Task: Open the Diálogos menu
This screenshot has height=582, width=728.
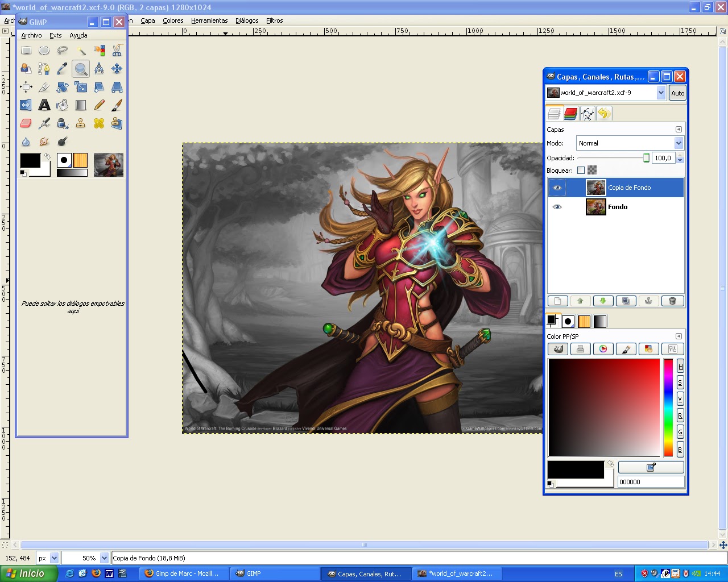Action: [247, 20]
